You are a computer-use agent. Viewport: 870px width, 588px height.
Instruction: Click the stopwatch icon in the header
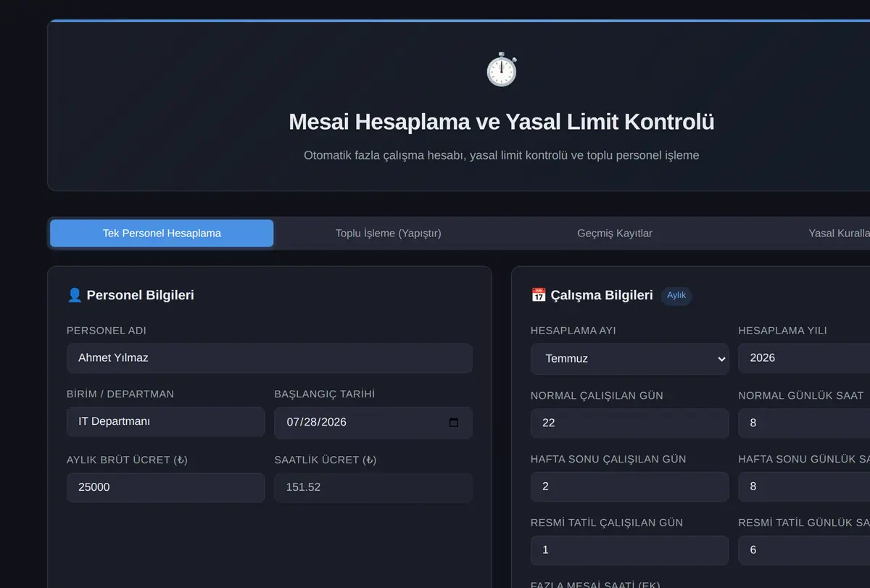502,70
